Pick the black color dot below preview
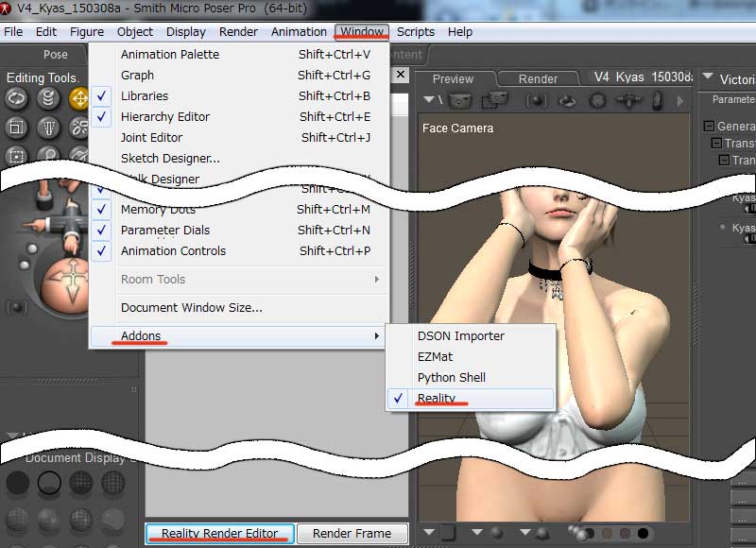Image resolution: width=756 pixels, height=548 pixels. (x=643, y=533)
